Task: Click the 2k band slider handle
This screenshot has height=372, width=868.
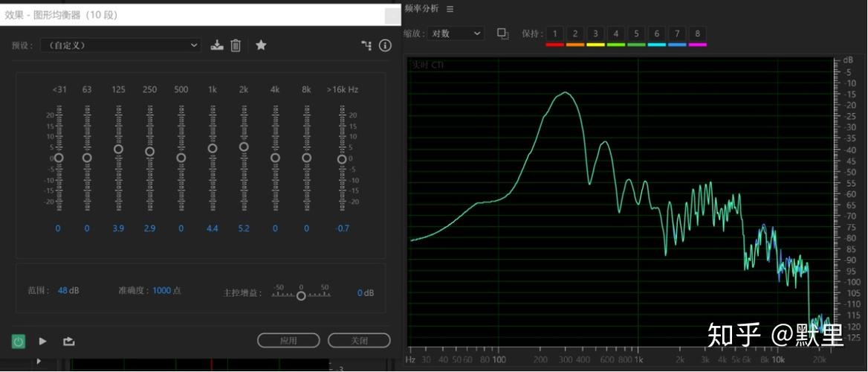Action: pos(244,147)
